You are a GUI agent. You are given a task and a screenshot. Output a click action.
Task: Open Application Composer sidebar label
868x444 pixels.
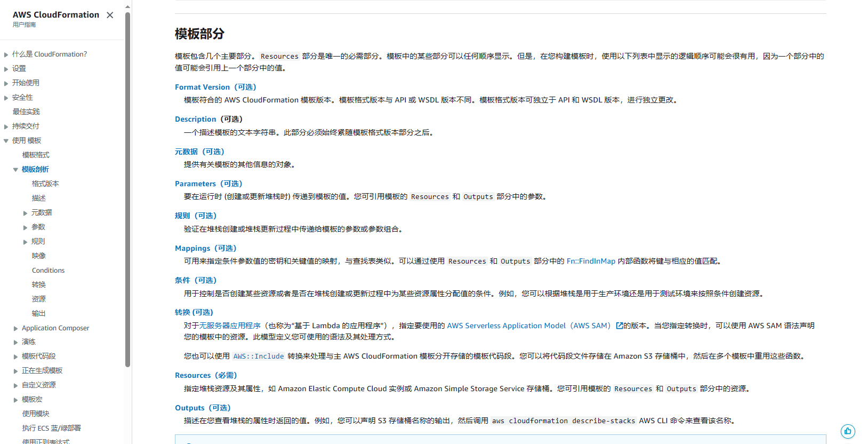pos(55,328)
